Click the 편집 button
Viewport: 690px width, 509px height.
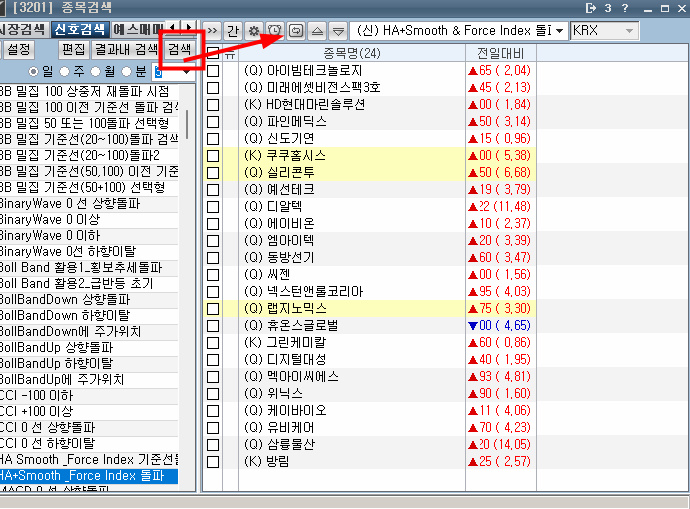click(x=73, y=49)
